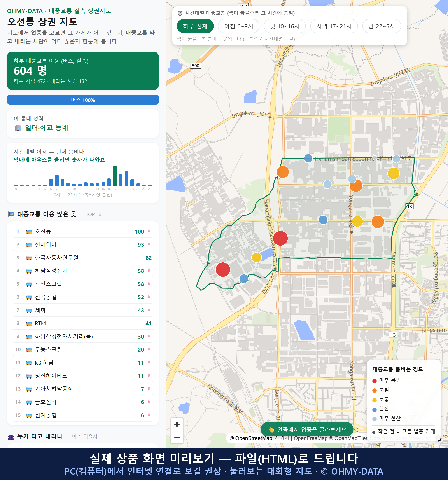Select the 한국자동차연구원 stop name
Screen dimensions: 448x480
pyautogui.click(x=56, y=258)
